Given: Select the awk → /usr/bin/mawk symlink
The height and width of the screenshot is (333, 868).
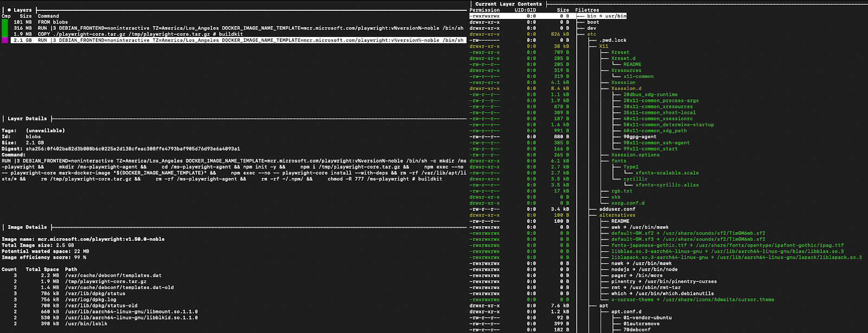Looking at the screenshot, I should pyautogui.click(x=640, y=227).
